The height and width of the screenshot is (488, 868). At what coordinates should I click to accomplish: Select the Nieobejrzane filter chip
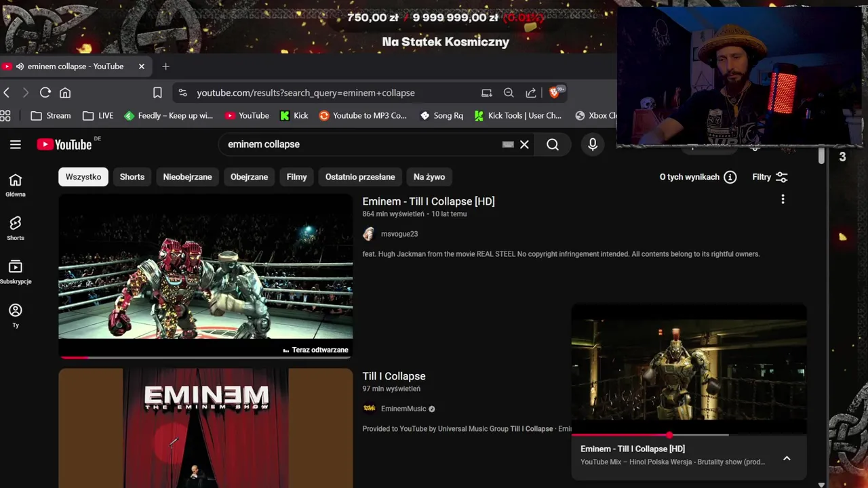point(187,177)
